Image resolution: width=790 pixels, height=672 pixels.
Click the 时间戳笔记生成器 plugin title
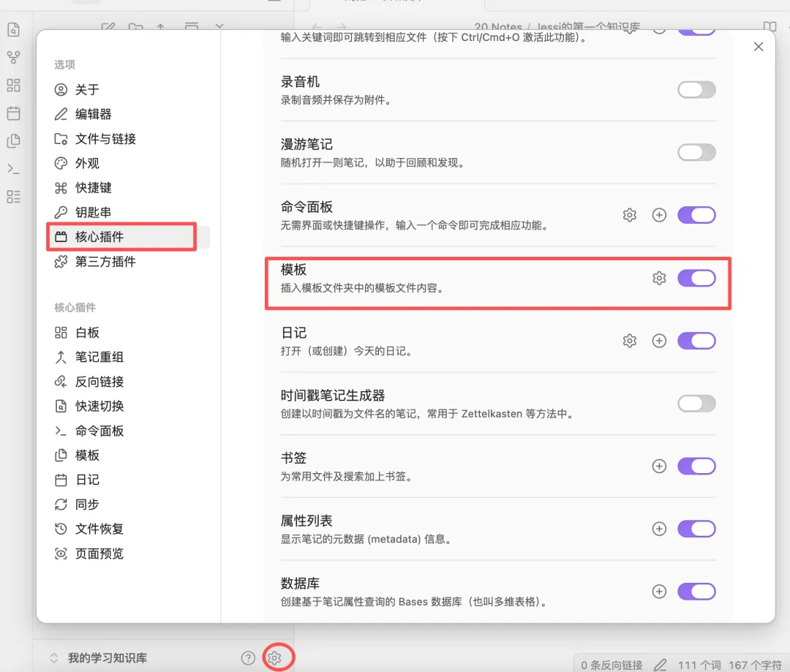[333, 396]
